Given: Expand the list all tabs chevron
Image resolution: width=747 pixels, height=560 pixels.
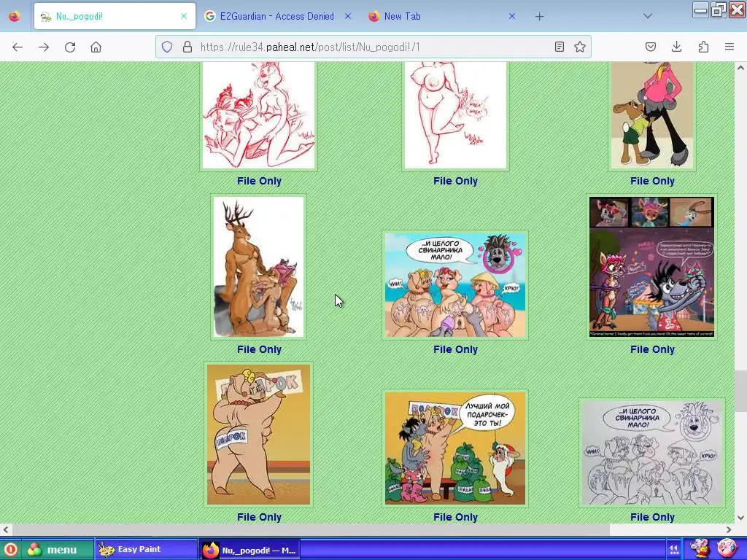Looking at the screenshot, I should coord(648,16).
